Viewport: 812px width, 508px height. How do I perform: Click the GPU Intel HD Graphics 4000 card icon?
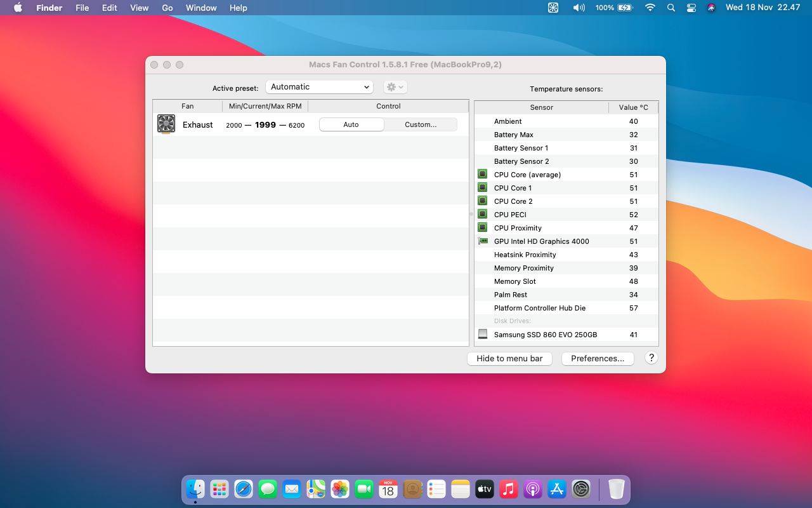[x=482, y=241]
